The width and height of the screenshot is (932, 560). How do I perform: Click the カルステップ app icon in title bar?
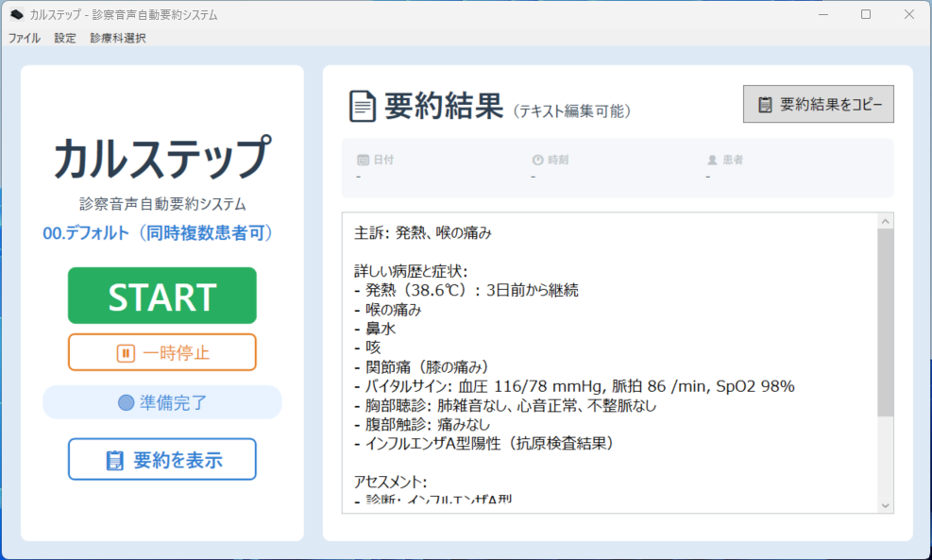tap(16, 14)
